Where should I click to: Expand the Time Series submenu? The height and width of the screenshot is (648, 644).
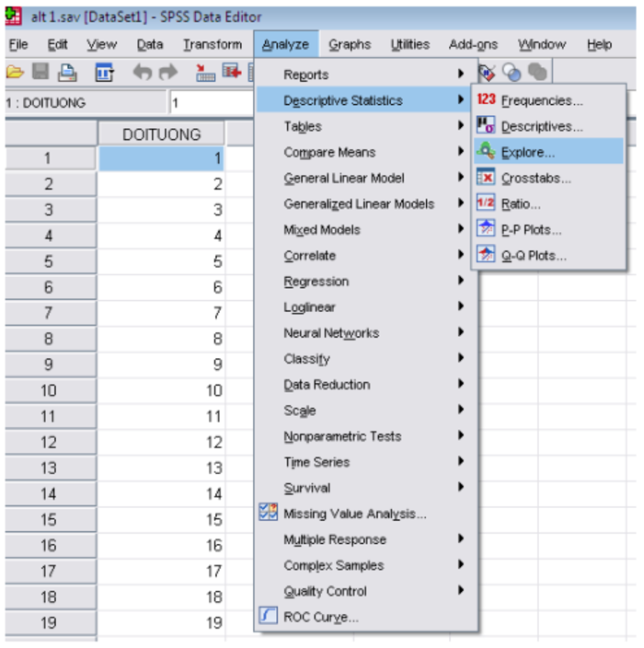coord(366,462)
